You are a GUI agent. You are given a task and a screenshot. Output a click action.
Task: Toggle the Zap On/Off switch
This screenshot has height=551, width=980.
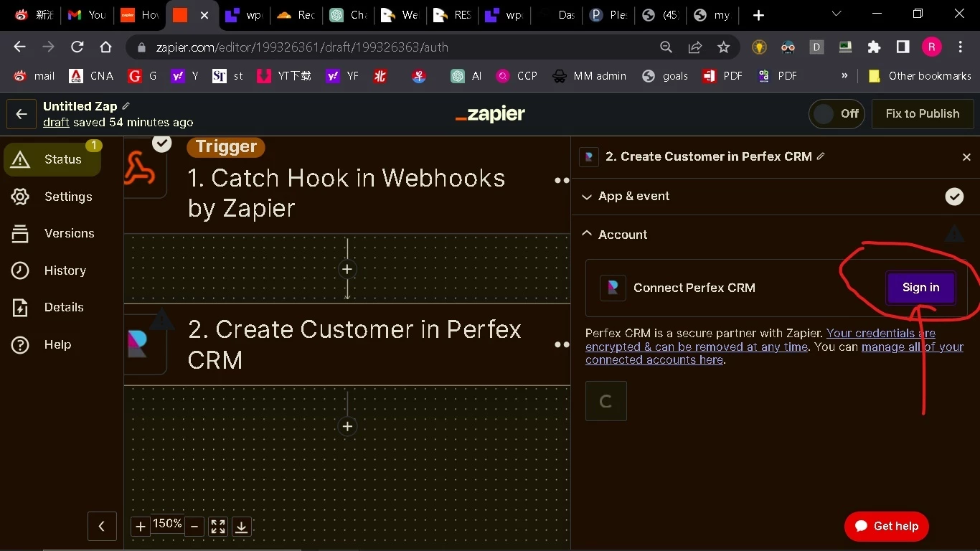pyautogui.click(x=837, y=113)
